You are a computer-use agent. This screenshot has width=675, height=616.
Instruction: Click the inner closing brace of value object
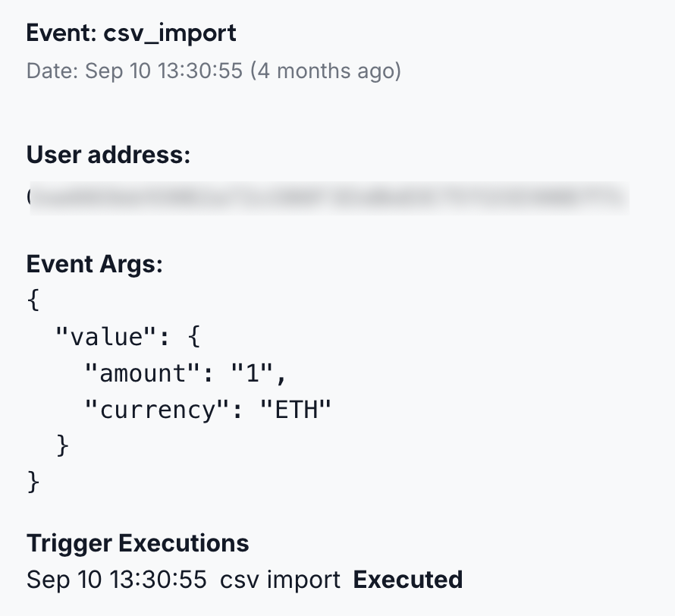point(62,446)
